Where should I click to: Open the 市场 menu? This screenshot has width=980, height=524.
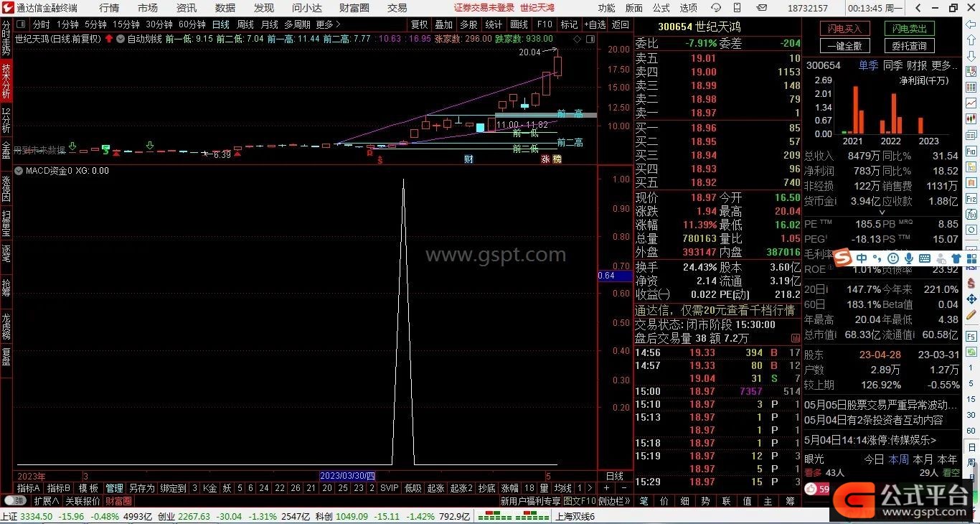click(x=148, y=8)
